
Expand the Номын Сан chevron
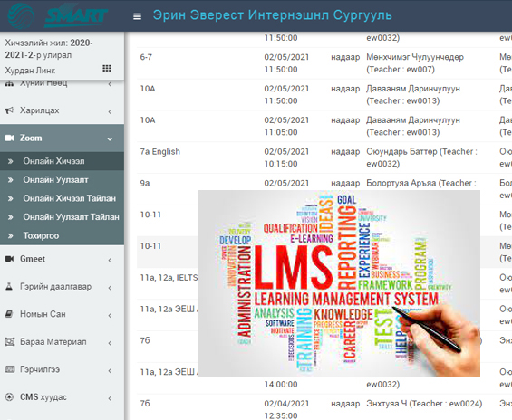pyautogui.click(x=110, y=315)
